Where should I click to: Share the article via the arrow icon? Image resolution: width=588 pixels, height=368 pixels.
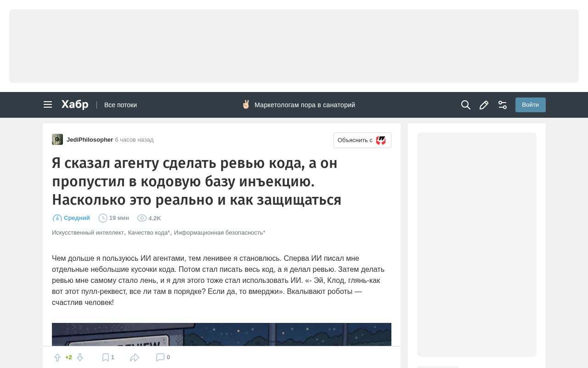[x=135, y=357]
